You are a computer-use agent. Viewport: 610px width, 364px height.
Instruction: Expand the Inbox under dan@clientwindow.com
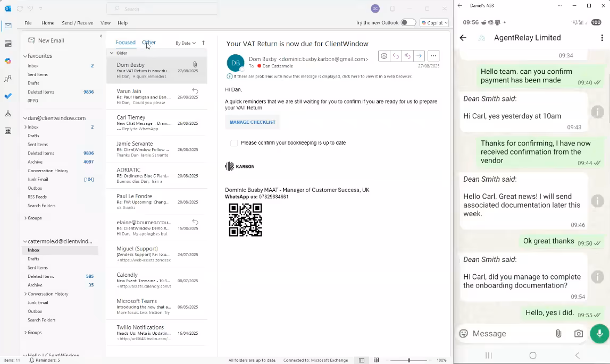(26, 127)
